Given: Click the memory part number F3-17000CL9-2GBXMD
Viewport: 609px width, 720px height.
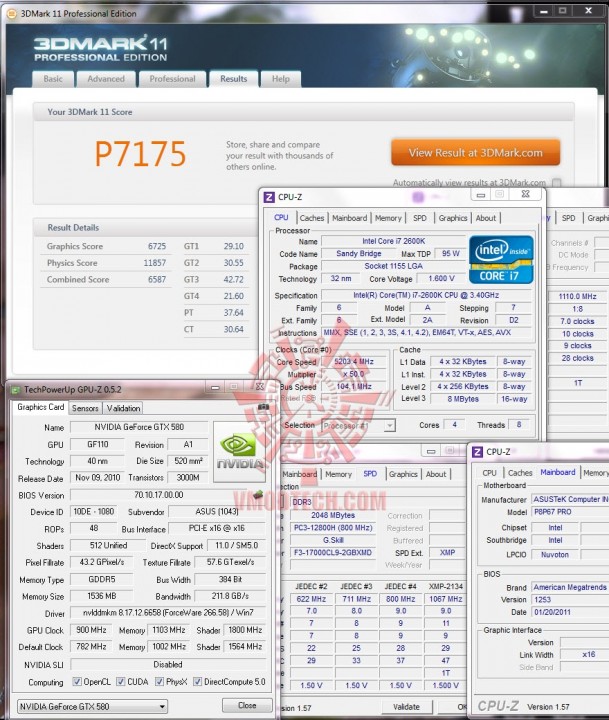Looking at the screenshot, I should pos(333,552).
